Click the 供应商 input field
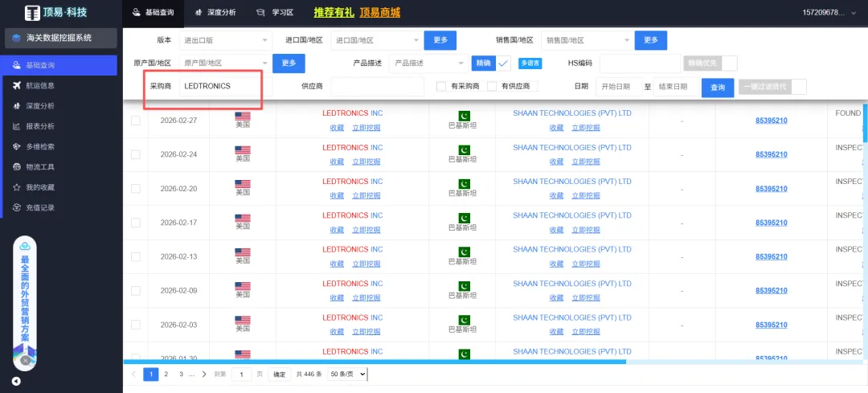 (x=378, y=86)
